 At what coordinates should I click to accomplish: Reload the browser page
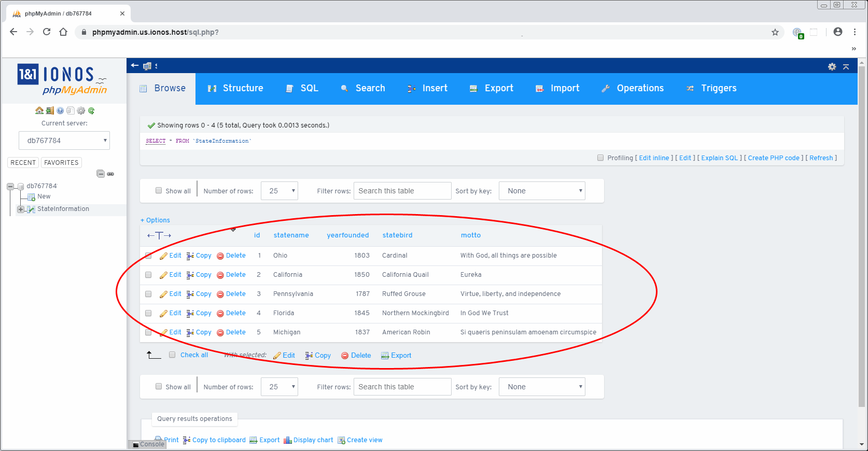[47, 32]
